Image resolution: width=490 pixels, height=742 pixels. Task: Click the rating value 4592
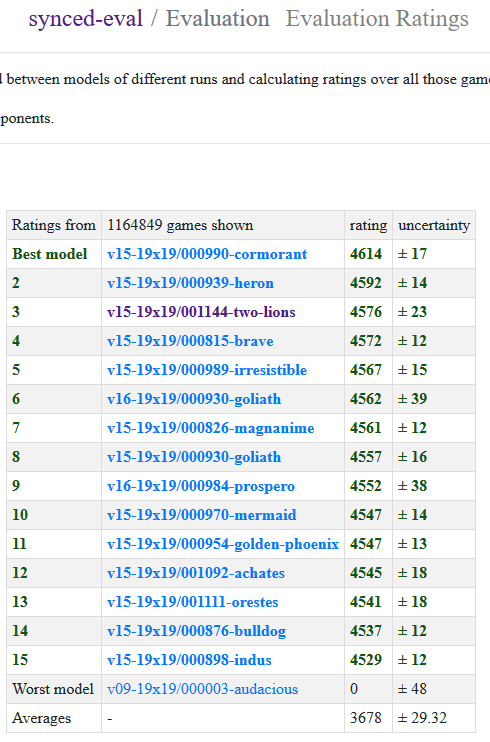366,283
